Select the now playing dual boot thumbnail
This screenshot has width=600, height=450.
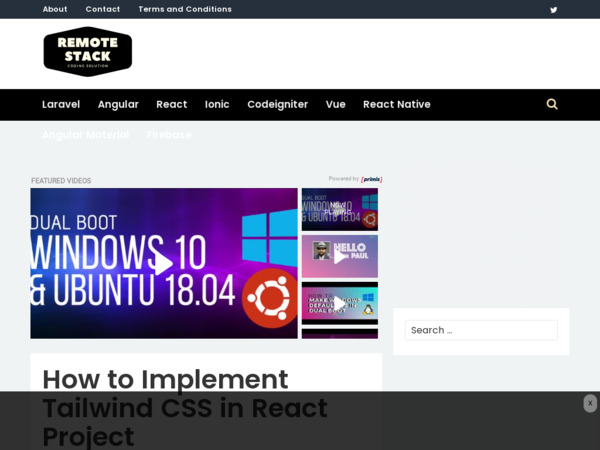339,209
